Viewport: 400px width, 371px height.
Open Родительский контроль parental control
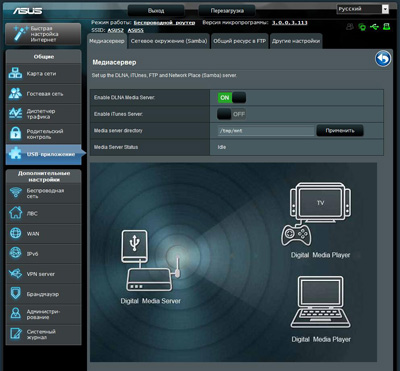43,134
